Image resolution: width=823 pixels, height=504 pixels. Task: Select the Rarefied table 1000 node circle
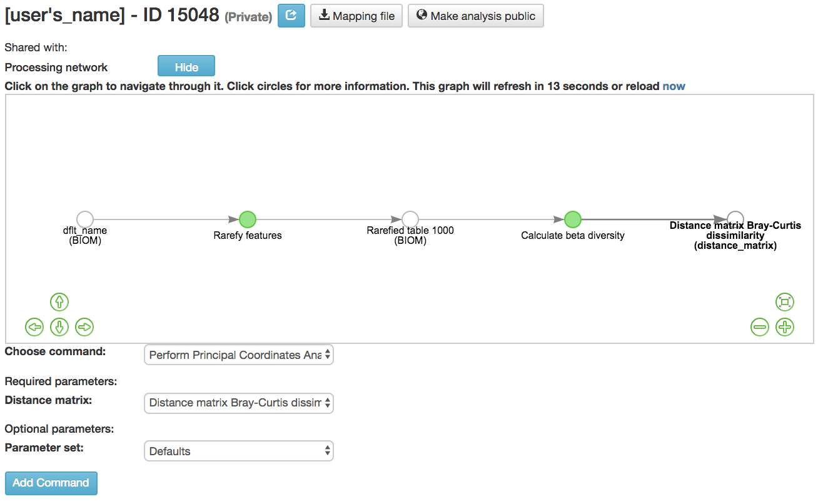[x=410, y=219]
